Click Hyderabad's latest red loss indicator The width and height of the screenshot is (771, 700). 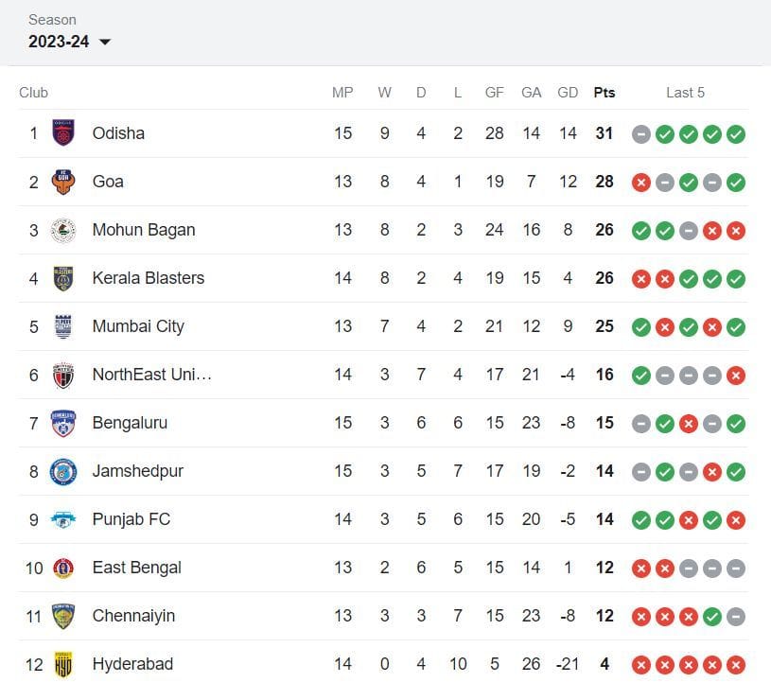pos(736,664)
